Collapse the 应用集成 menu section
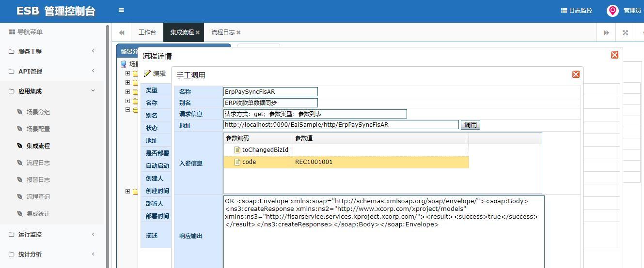644x268 pixels. pyautogui.click(x=52, y=91)
